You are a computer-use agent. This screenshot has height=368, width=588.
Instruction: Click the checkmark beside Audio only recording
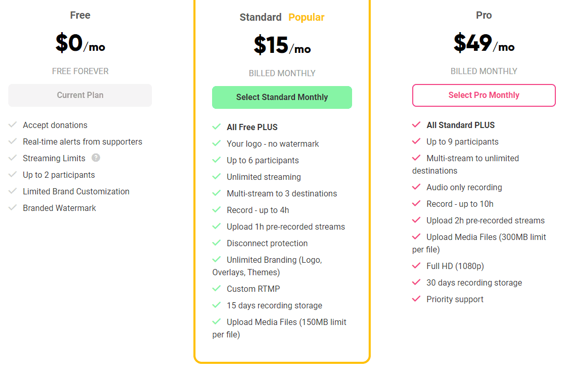[x=416, y=187]
